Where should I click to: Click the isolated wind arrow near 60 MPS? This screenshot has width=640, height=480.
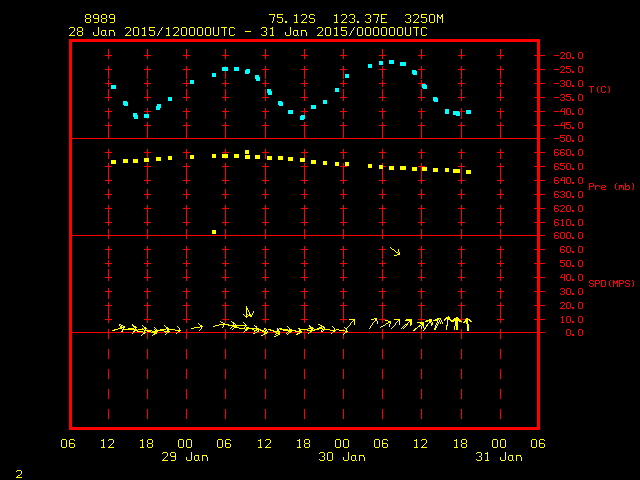[395, 251]
